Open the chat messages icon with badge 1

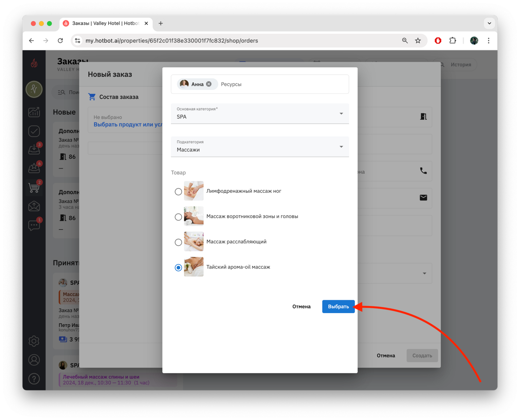click(34, 225)
